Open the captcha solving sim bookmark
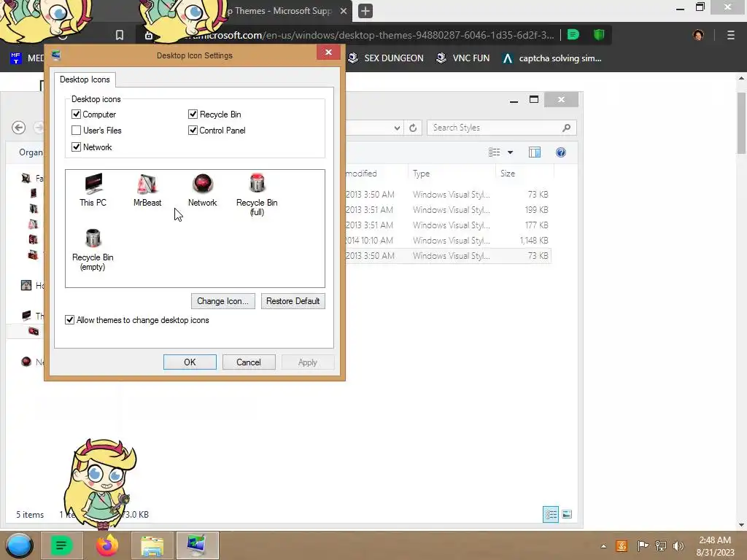The image size is (747, 560). (x=552, y=58)
